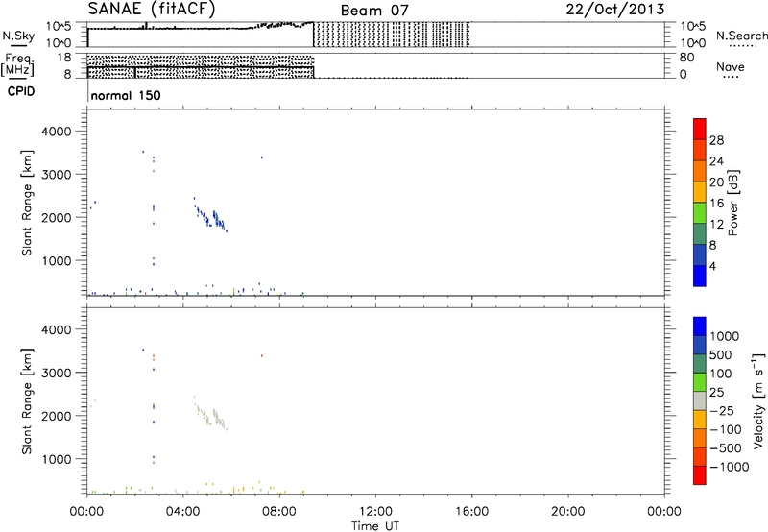This screenshot has width=768, height=532.
Task: Click the SANAE (fitACF) plot title
Action: (152, 9)
